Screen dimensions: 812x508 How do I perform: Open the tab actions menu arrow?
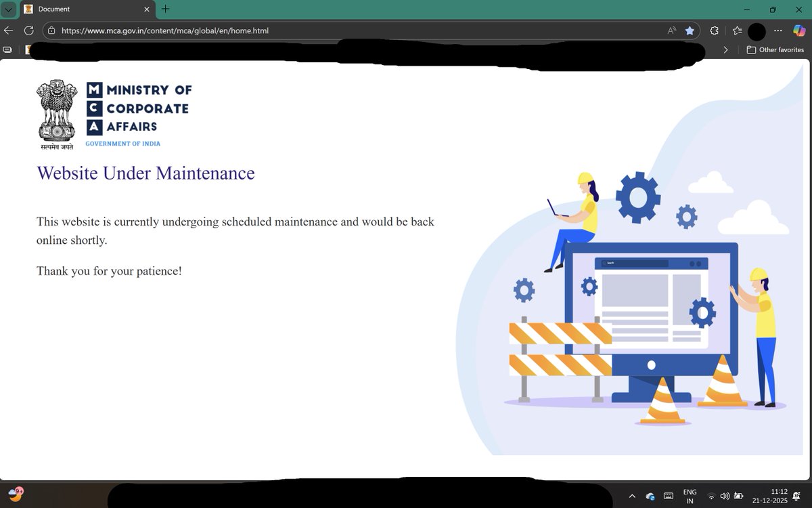coord(8,9)
